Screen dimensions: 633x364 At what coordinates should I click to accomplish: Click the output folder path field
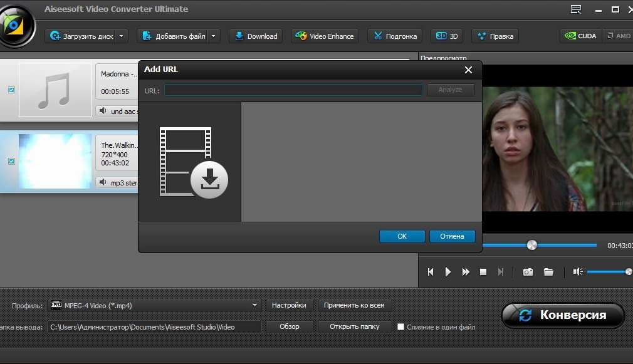pos(154,327)
